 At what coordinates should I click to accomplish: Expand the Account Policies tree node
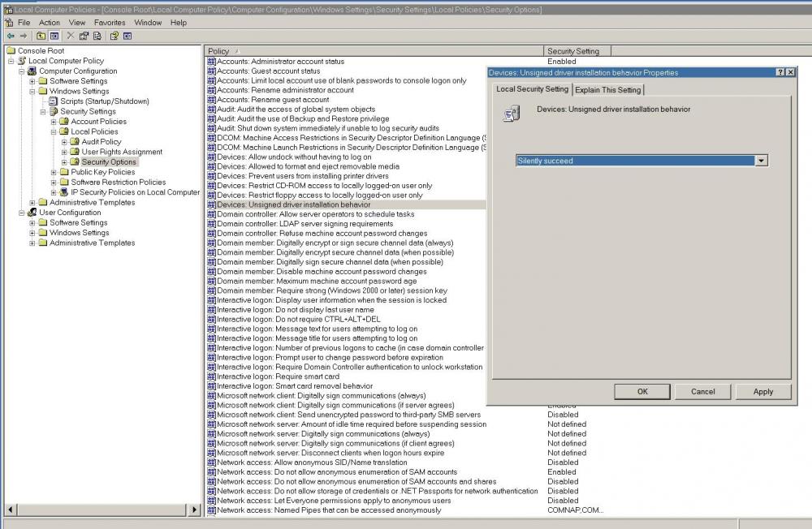54,122
